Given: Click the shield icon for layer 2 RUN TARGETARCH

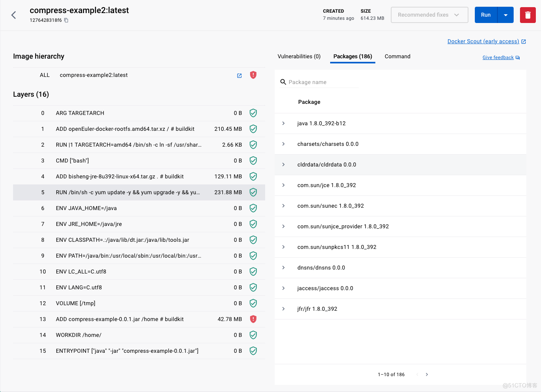Looking at the screenshot, I should click(253, 145).
